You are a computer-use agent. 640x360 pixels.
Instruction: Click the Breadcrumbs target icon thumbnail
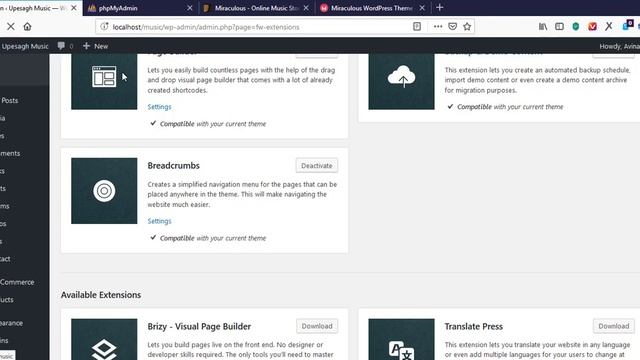[x=104, y=191]
